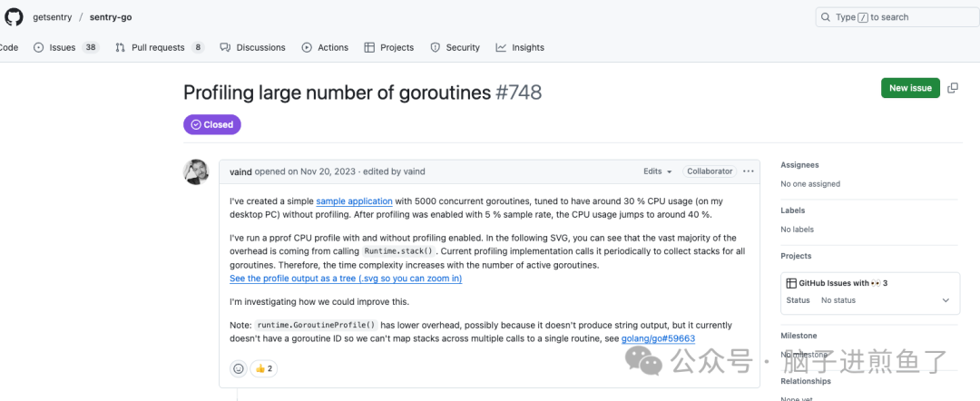Click the Labels sidebar heading
The width and height of the screenshot is (980, 401).
click(x=792, y=210)
